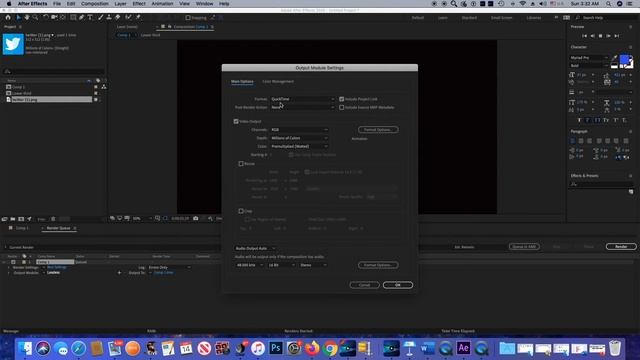Open Photoshop from the dock
This screenshot has width=640, height=360.
click(276, 348)
